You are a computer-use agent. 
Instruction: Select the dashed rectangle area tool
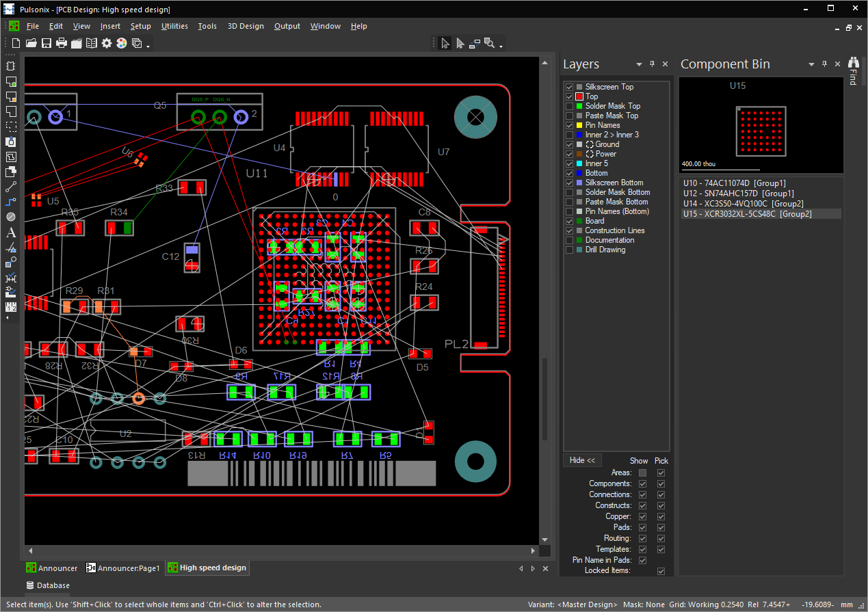[11, 127]
